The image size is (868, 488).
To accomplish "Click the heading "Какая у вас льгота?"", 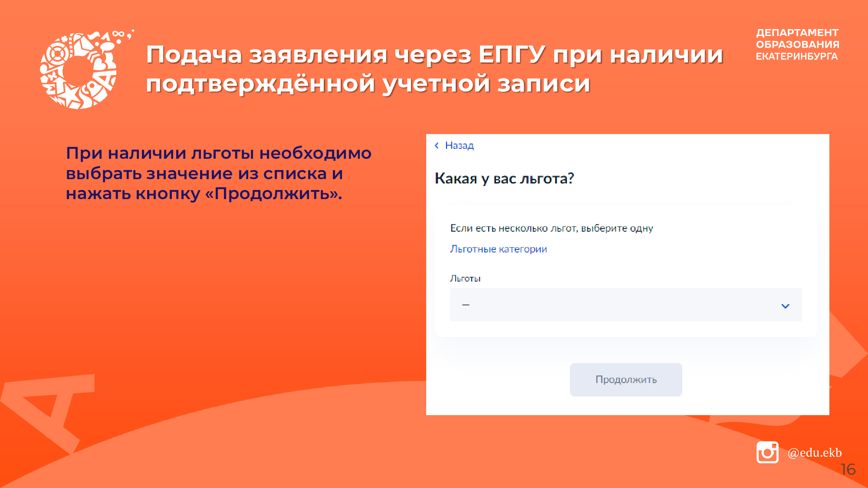I will 504,179.
